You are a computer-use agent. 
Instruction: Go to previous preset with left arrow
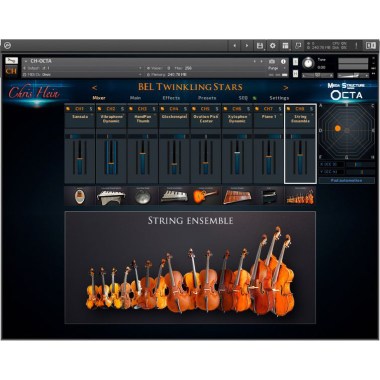94,88
